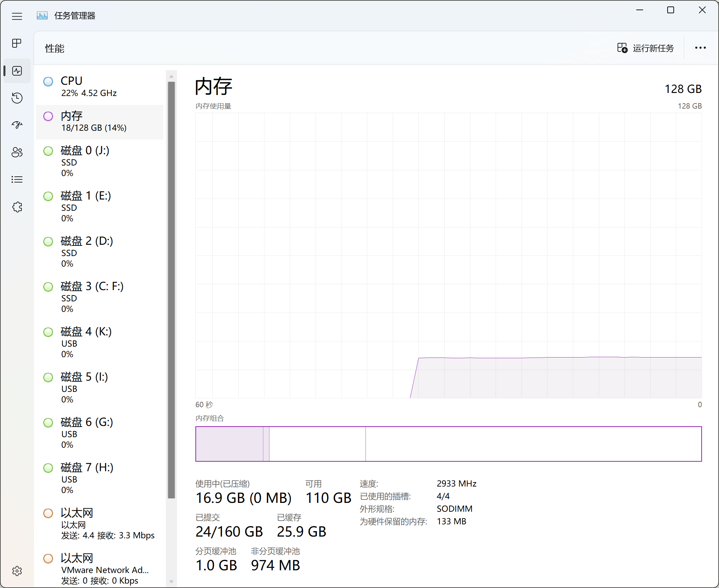This screenshot has width=719, height=588.
Task: Open Task Manager settings gear
Action: [17, 571]
